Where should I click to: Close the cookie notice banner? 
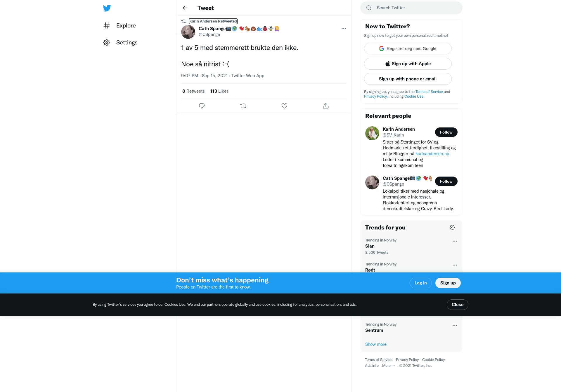point(457,305)
